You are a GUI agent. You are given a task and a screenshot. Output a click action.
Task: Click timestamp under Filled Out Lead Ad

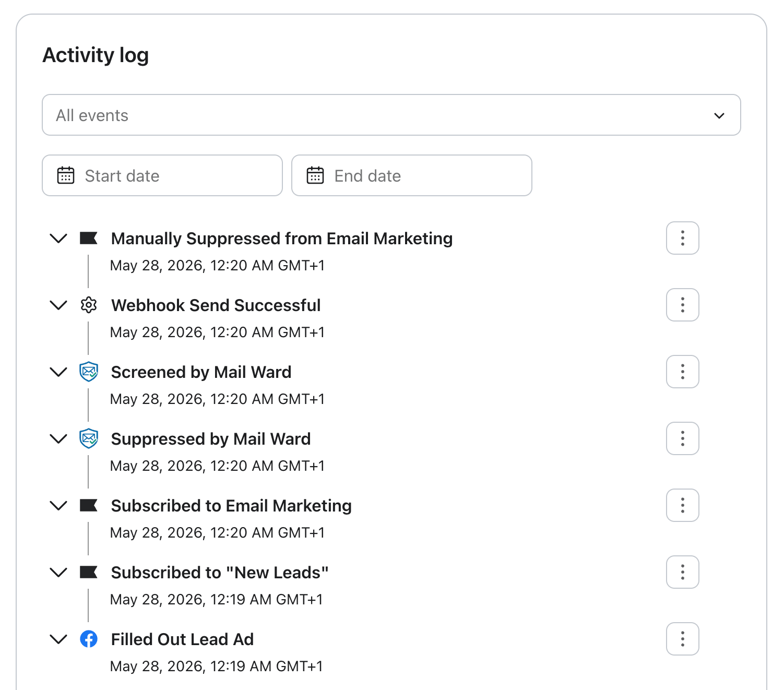216,667
